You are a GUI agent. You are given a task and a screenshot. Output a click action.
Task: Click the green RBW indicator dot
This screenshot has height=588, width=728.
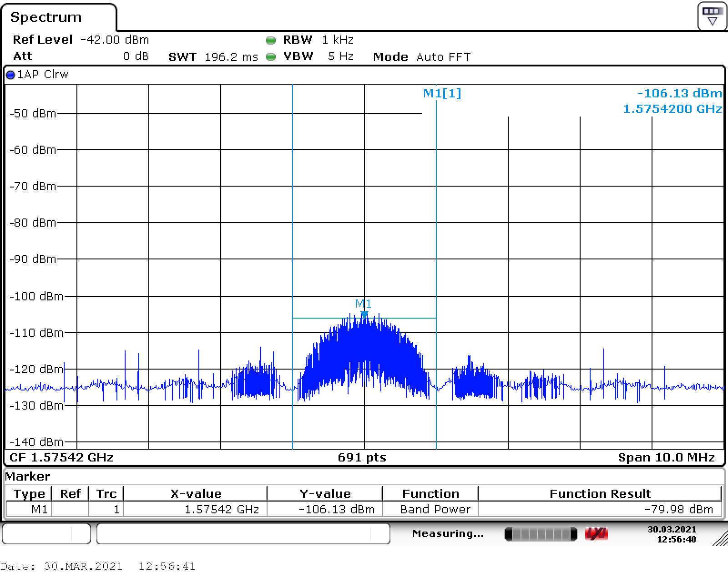coord(271,41)
